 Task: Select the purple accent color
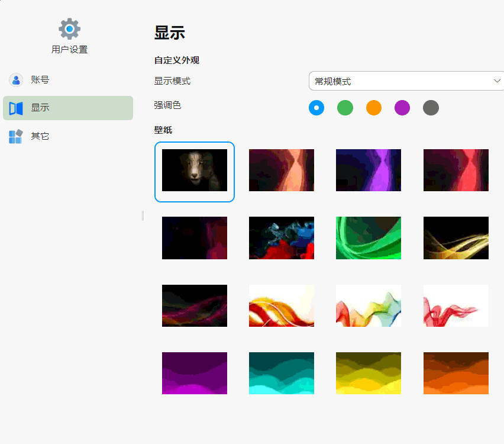[x=402, y=108]
